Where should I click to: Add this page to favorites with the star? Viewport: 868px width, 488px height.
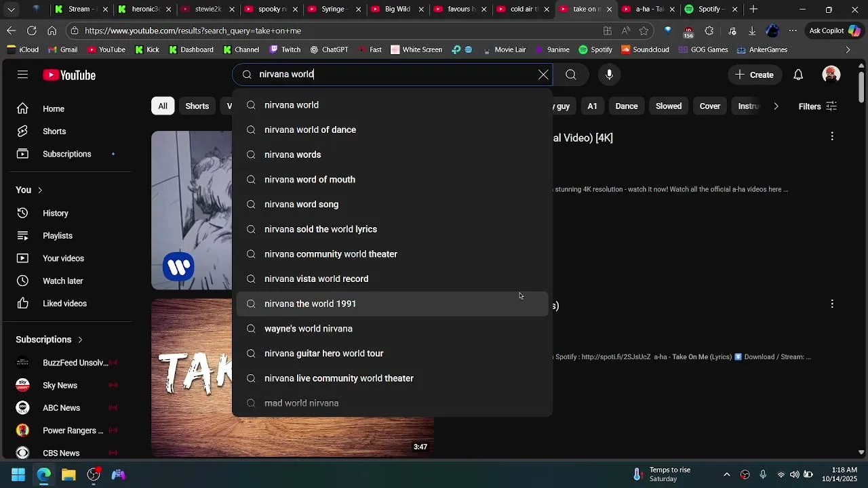[644, 30]
